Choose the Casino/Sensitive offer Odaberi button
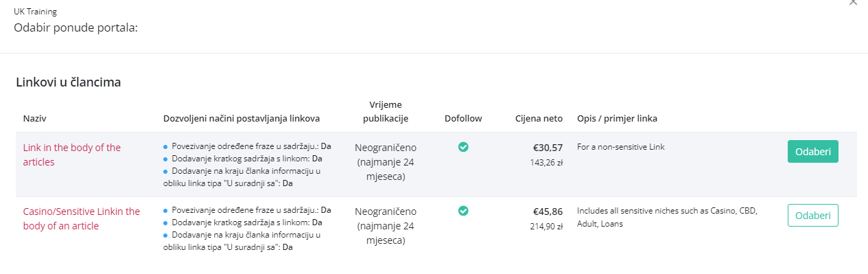The width and height of the screenshot is (868, 274). [812, 215]
